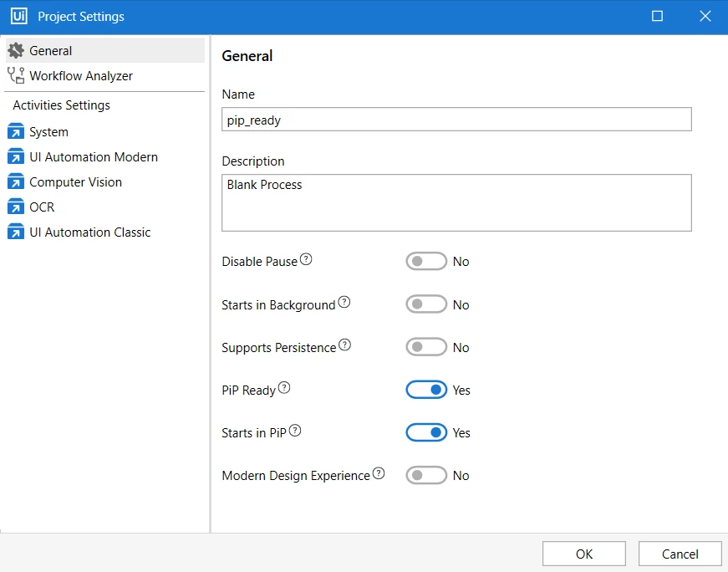Enable the Supports Persistence toggle
The width and height of the screenshot is (728, 572).
[426, 347]
